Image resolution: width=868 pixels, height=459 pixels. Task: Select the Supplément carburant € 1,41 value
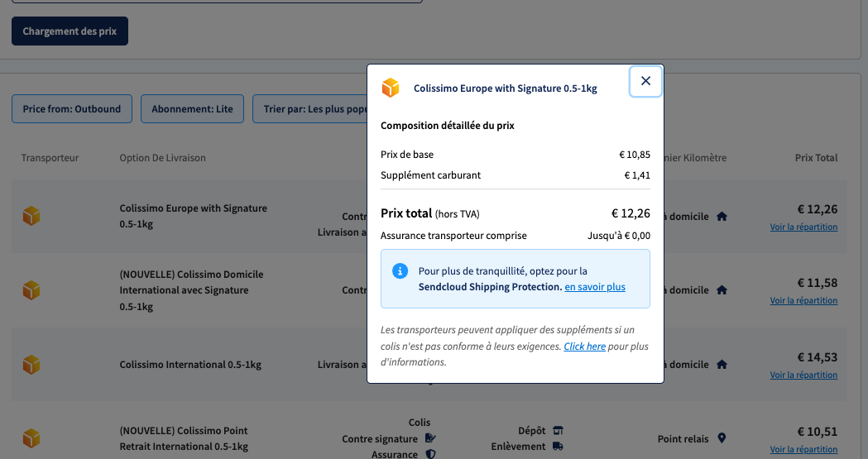tap(637, 175)
